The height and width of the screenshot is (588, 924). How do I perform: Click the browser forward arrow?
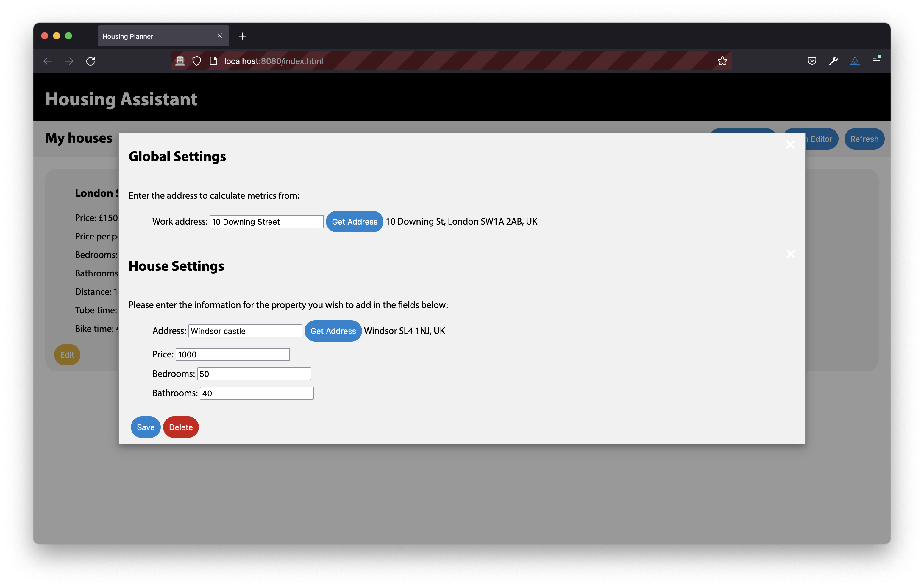coord(69,61)
